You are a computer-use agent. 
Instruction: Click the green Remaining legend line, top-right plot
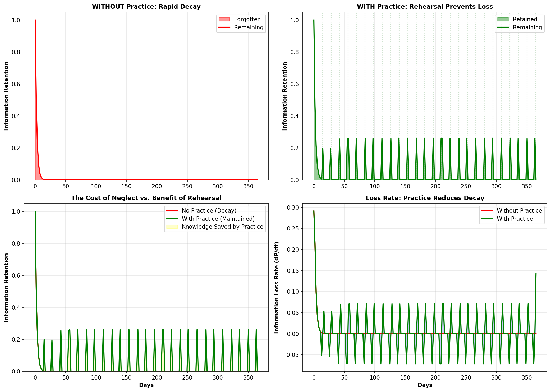[x=503, y=27]
